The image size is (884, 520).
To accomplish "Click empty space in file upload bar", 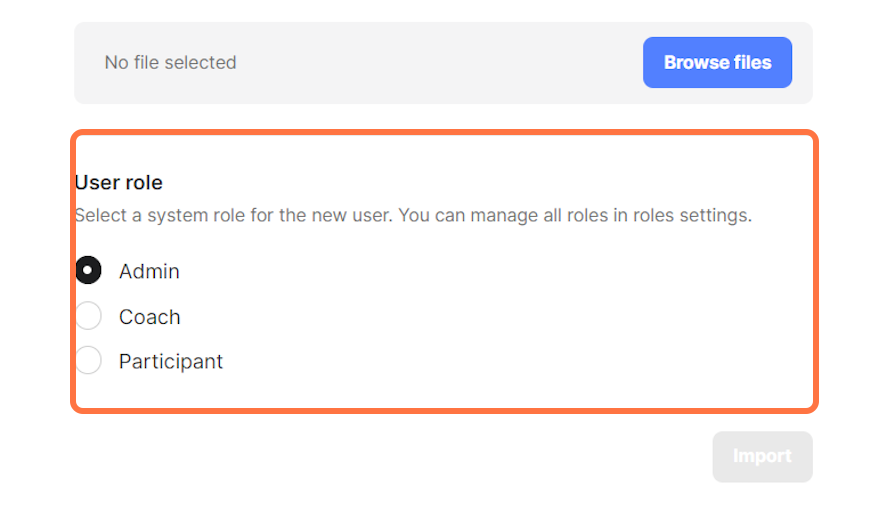I will tap(440, 63).
